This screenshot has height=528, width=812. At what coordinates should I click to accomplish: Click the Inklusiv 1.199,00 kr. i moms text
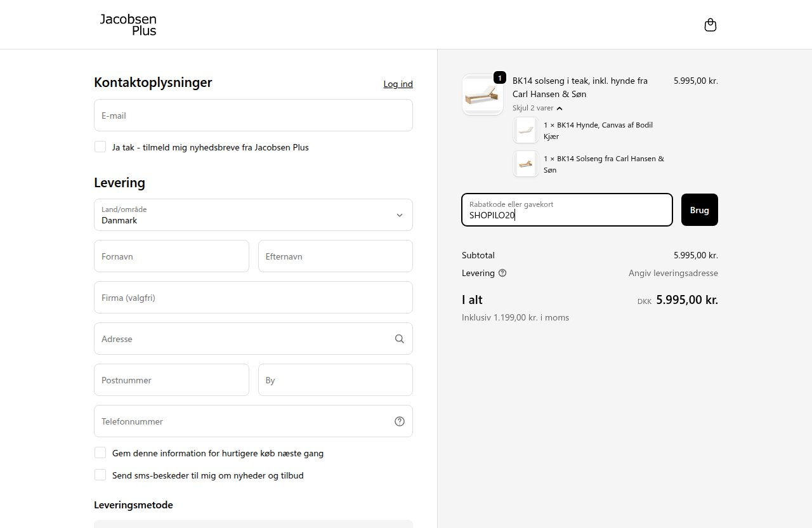pyautogui.click(x=515, y=317)
